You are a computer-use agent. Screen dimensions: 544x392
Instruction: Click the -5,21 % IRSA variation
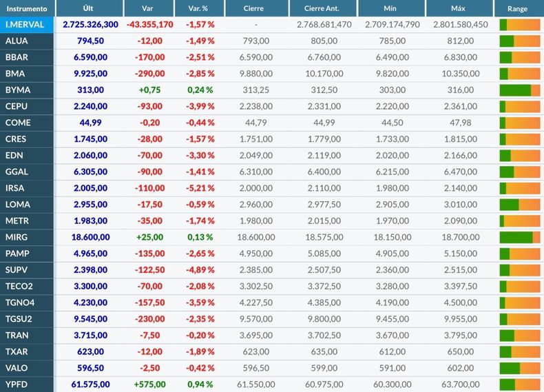(x=200, y=188)
